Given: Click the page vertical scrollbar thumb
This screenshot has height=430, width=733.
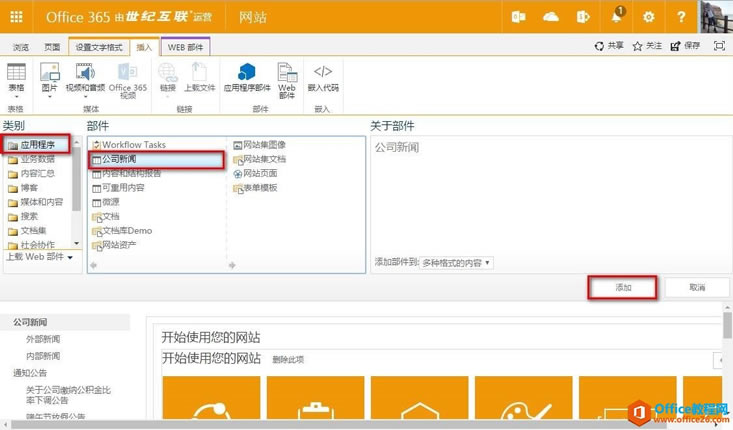Looking at the screenshot, I should tap(727, 325).
